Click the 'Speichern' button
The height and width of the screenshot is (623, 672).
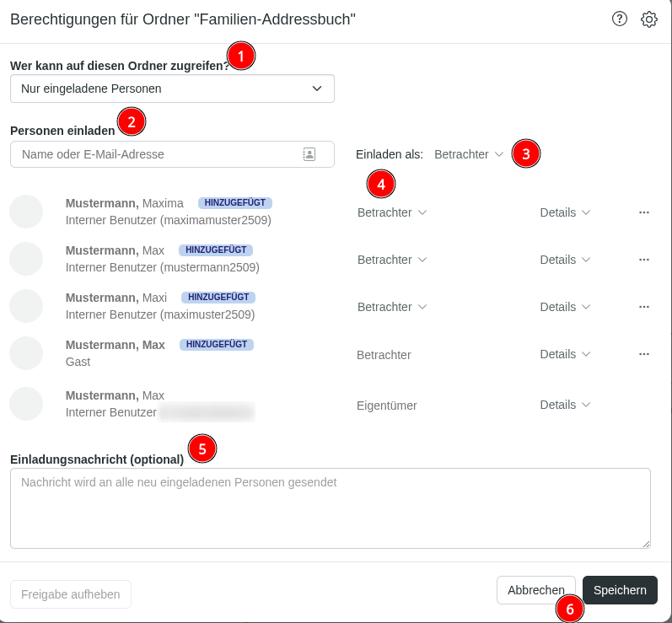click(x=620, y=591)
